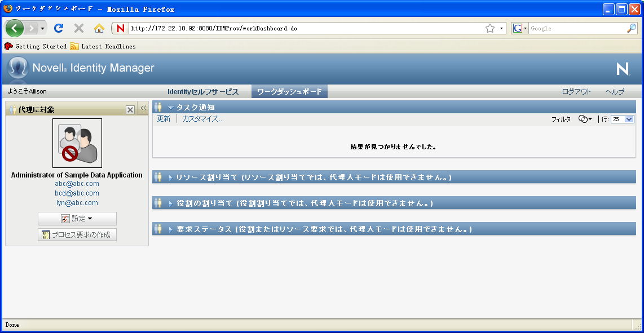Viewport: 644px width, 333px height.
Task: Open the Latest Headlines feed bookmark
Action: pos(103,46)
